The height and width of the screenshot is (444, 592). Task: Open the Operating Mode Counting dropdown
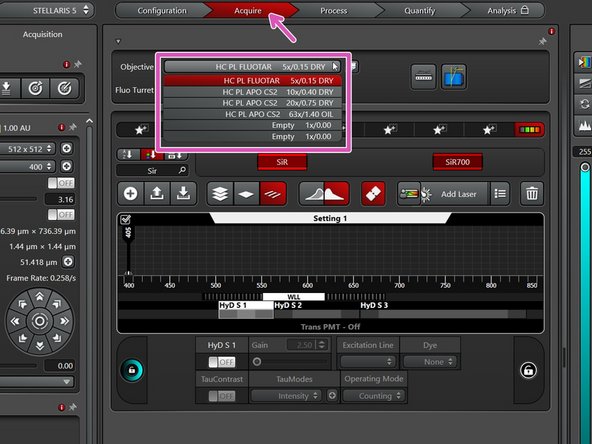[x=373, y=396]
